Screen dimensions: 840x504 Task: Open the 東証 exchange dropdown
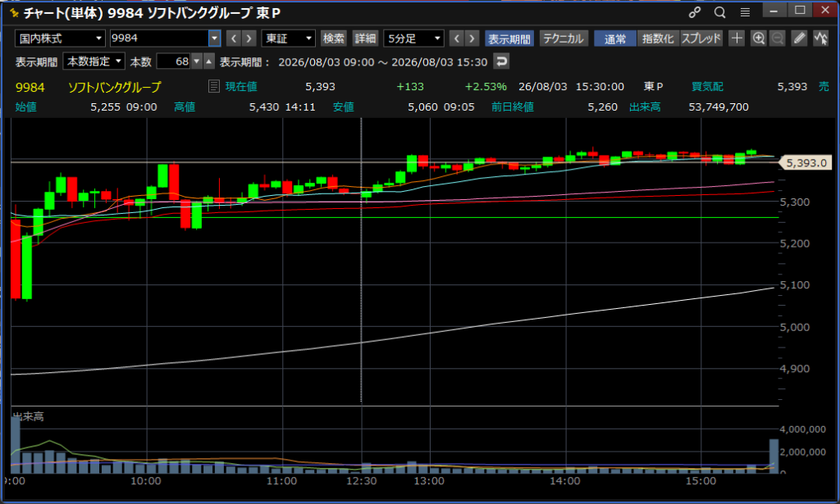click(288, 39)
